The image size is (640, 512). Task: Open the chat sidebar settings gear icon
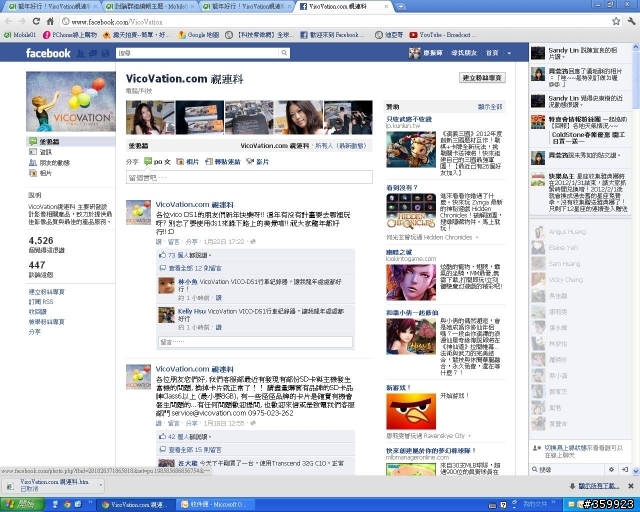(611, 470)
